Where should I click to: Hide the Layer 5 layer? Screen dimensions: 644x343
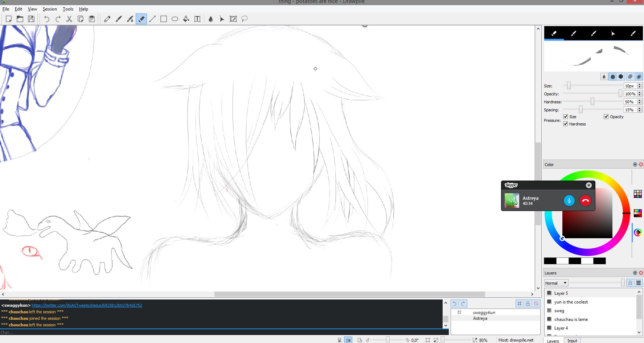coord(549,293)
